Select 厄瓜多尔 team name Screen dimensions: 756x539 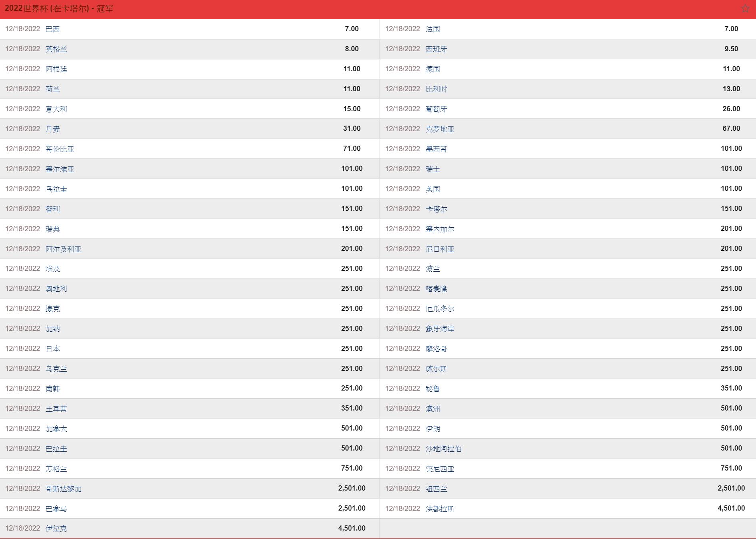click(x=440, y=309)
